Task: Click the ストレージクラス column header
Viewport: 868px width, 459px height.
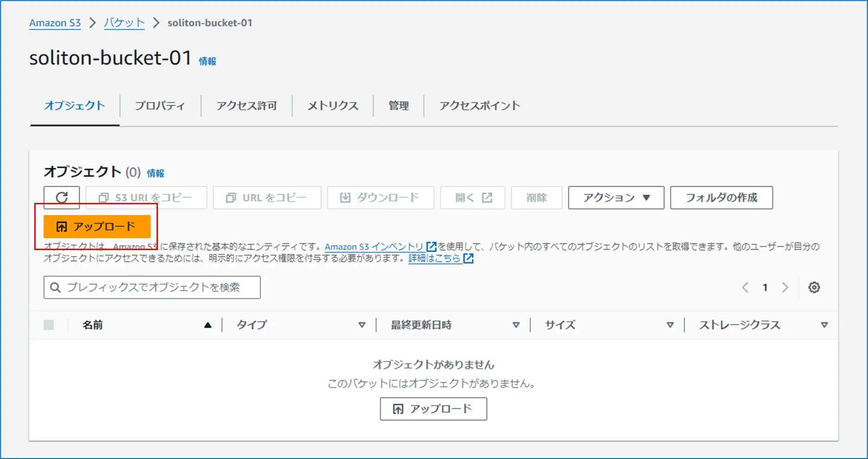Action: click(740, 325)
